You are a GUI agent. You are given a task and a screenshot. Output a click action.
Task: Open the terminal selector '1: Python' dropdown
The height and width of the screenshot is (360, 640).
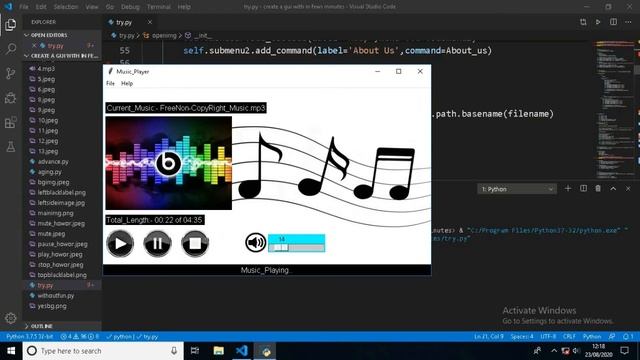tap(517, 189)
